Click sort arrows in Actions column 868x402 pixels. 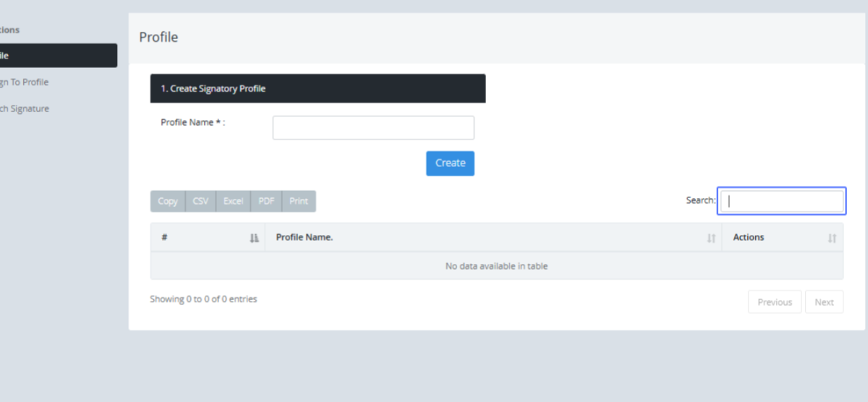coord(832,238)
